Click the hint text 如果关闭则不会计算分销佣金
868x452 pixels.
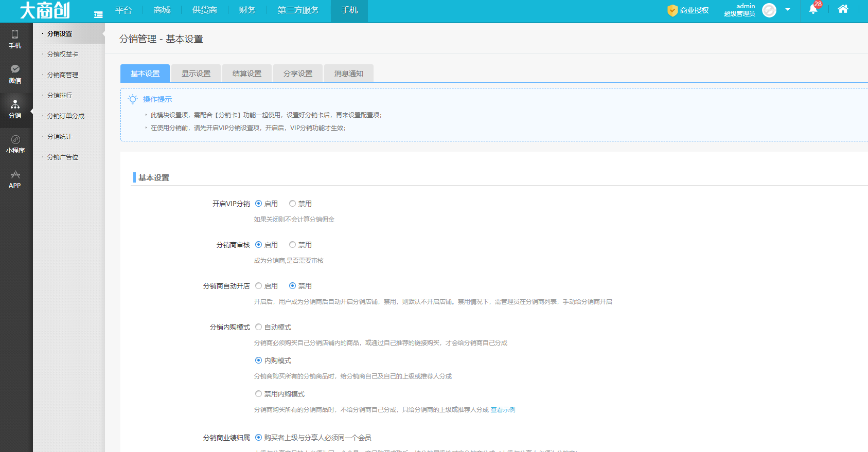click(x=294, y=220)
